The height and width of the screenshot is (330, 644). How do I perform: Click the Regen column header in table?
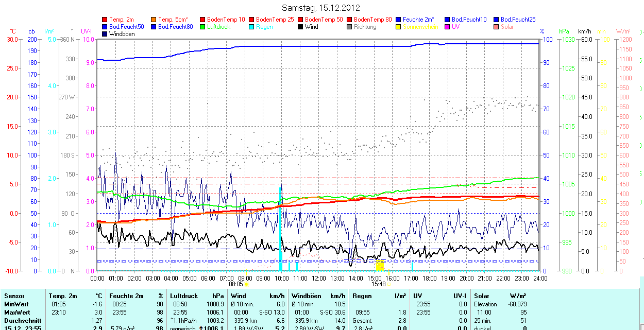(x=361, y=296)
